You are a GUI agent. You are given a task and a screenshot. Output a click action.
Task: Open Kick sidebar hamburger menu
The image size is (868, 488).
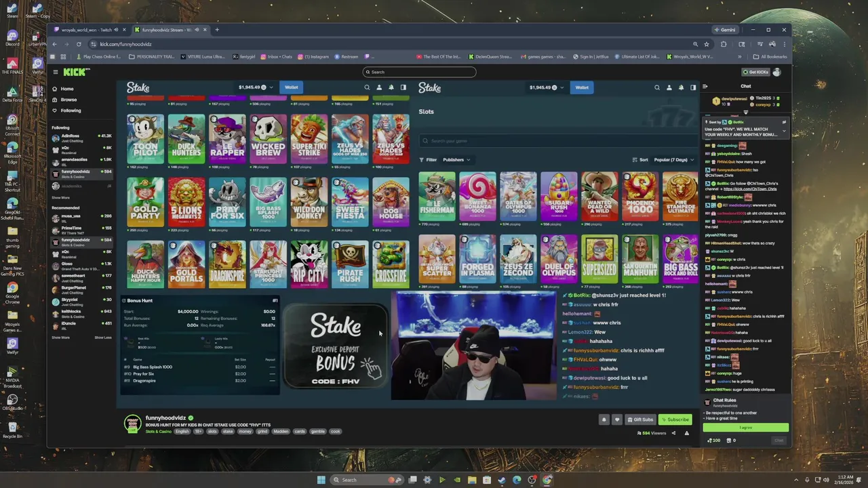[56, 72]
